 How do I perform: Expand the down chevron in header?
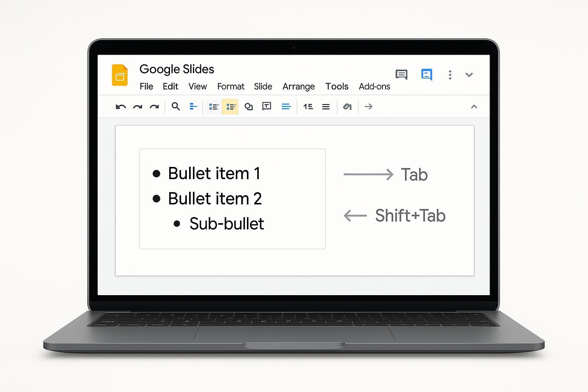pyautogui.click(x=469, y=75)
